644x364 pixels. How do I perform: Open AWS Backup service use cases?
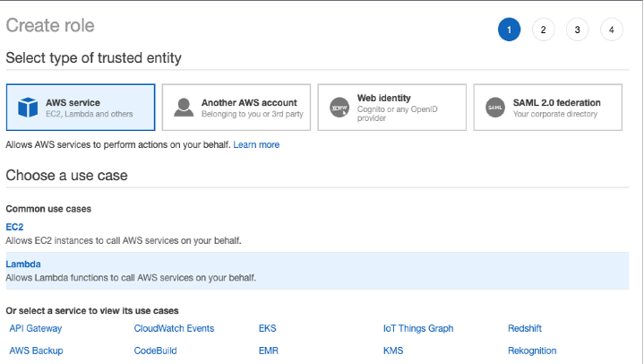pyautogui.click(x=36, y=351)
